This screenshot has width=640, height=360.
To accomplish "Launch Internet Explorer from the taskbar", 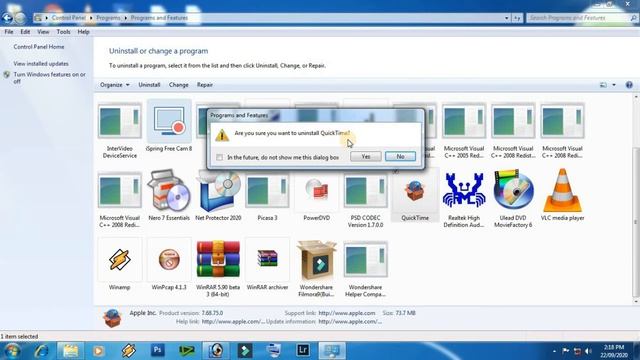I will click(x=41, y=351).
